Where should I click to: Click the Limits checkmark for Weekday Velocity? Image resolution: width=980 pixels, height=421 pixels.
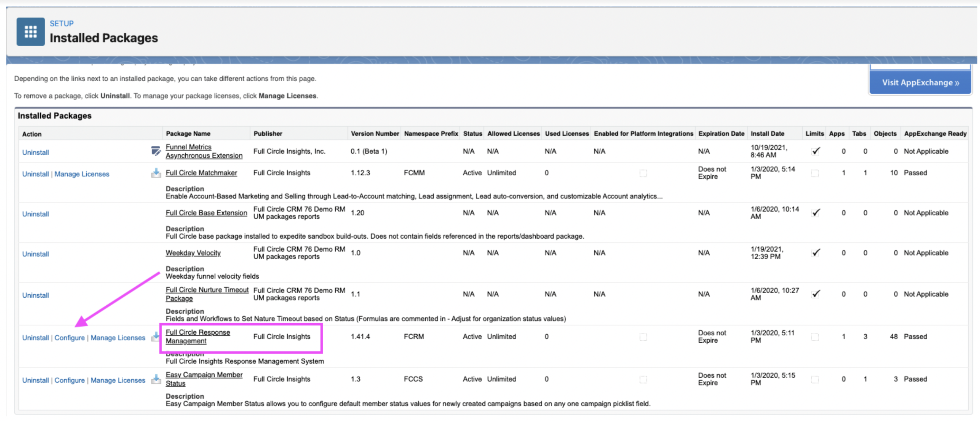tap(815, 253)
